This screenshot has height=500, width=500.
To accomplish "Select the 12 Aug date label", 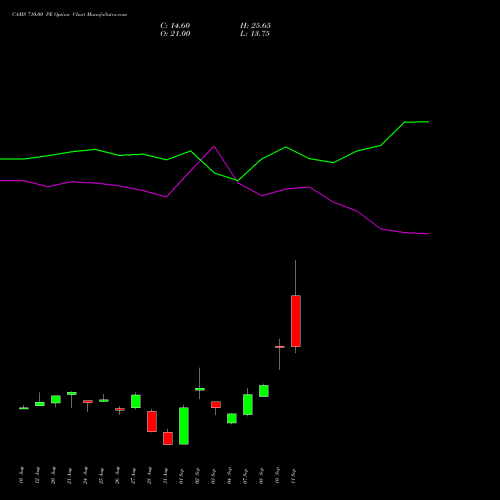I will [x=37, y=475].
